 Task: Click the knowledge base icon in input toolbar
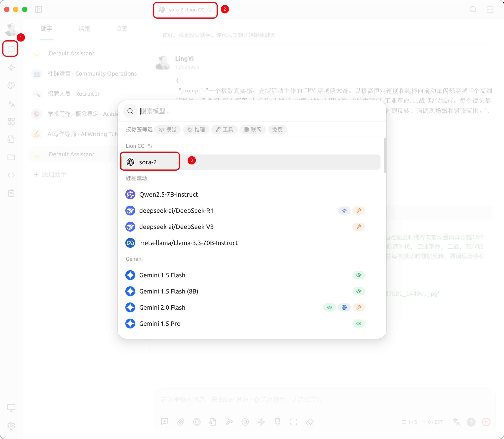213,422
